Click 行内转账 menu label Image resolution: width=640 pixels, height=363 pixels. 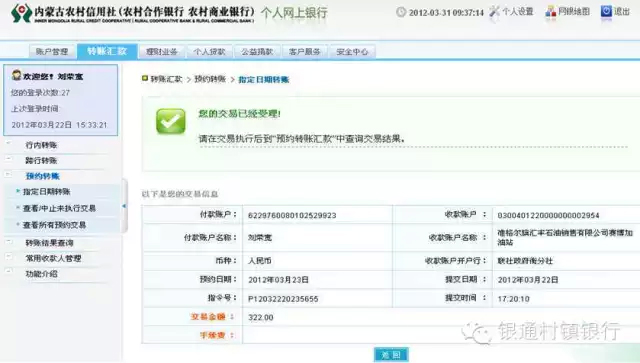point(41,145)
